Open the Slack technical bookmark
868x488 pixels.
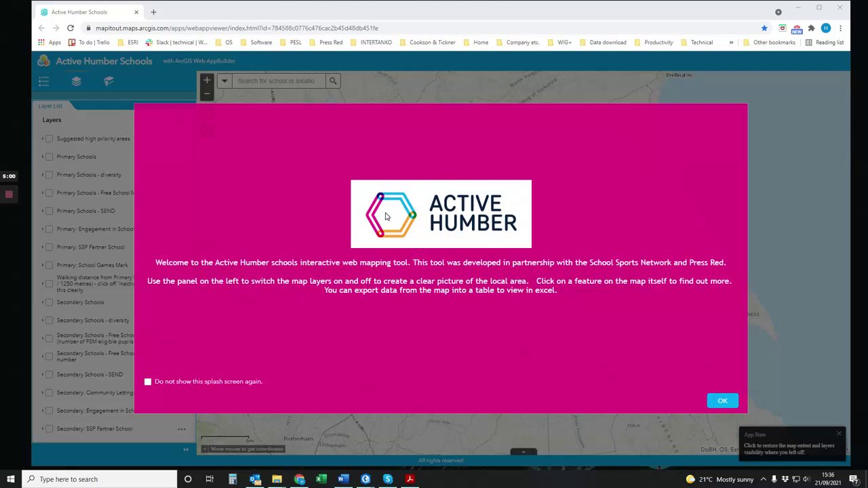coord(176,42)
